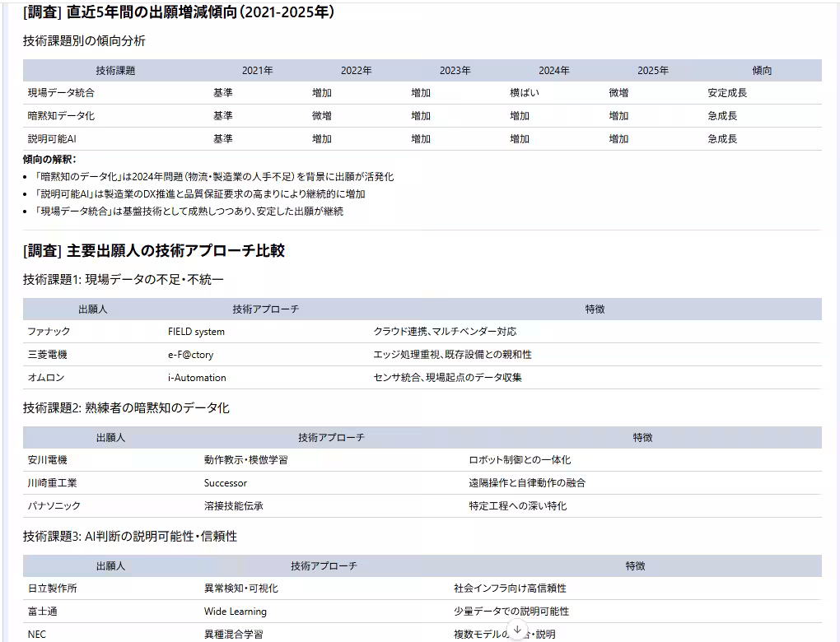Select the 富士通 applicant cell
The width and height of the screenshot is (840, 642).
coord(42,612)
